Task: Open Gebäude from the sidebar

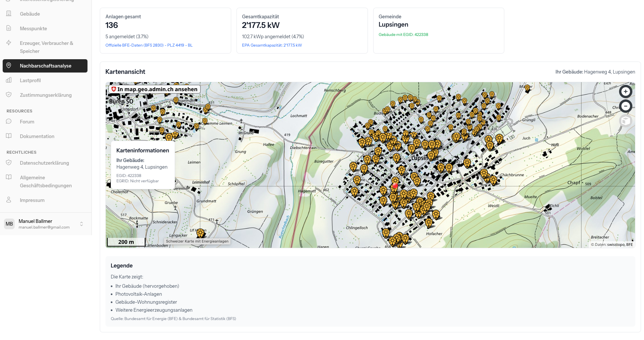Action: coord(30,14)
